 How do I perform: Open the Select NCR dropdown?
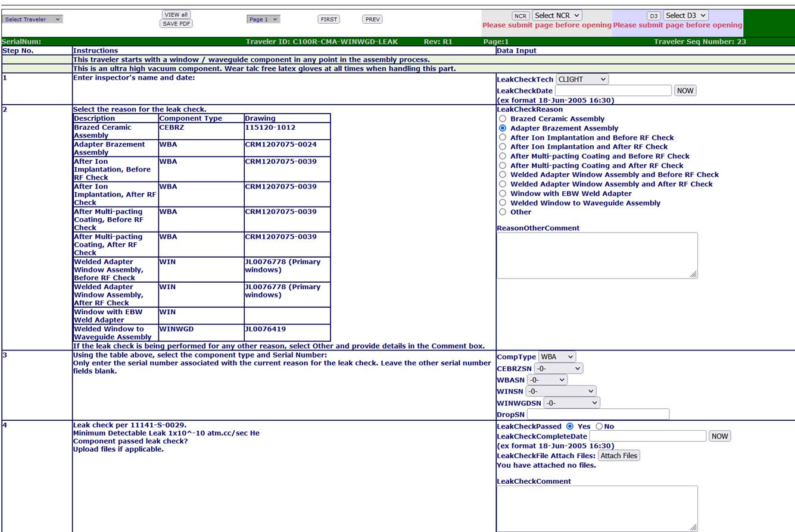pos(557,15)
